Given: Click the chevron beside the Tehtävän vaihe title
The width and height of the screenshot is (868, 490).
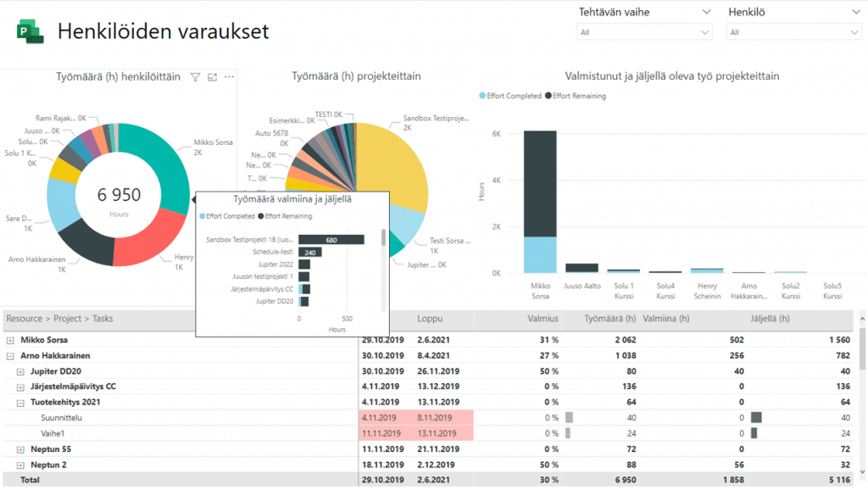Looking at the screenshot, I should tap(706, 12).
